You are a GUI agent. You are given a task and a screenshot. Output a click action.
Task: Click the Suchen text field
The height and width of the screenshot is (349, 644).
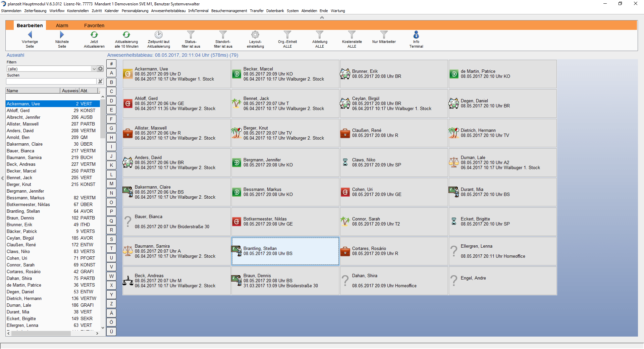point(51,82)
